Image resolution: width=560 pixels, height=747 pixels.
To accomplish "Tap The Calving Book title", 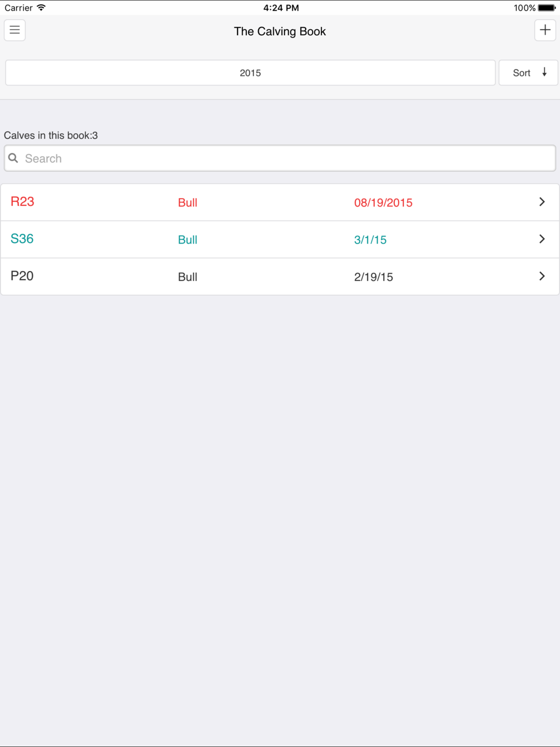I will 280,31.
